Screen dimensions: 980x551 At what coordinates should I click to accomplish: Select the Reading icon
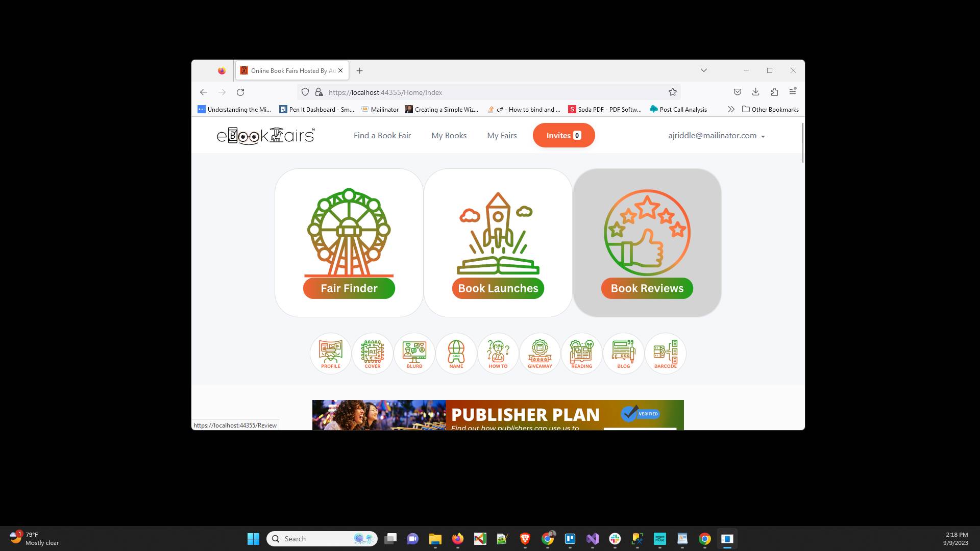581,353
